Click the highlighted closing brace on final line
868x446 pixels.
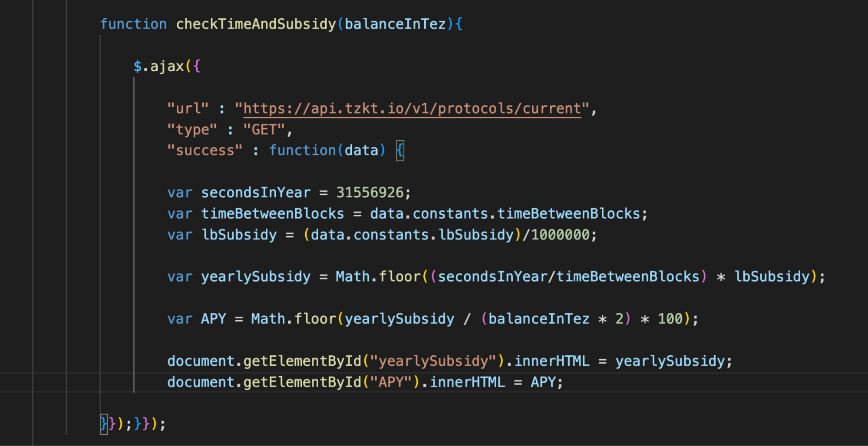click(104, 423)
